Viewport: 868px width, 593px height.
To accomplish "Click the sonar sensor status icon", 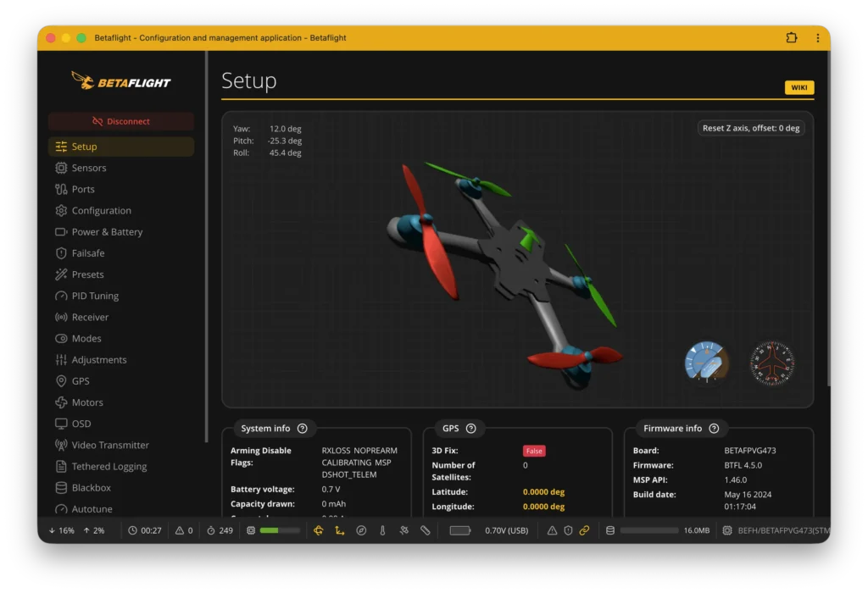I will point(426,530).
